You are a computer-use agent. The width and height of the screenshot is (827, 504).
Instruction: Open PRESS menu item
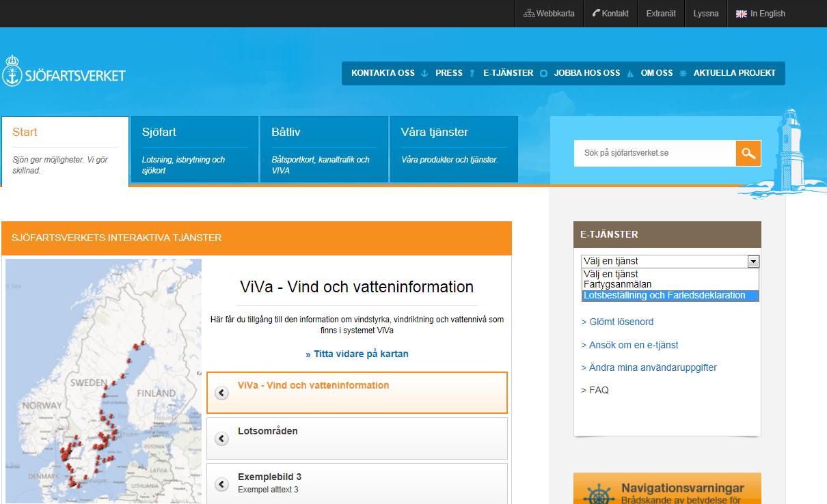coord(449,73)
